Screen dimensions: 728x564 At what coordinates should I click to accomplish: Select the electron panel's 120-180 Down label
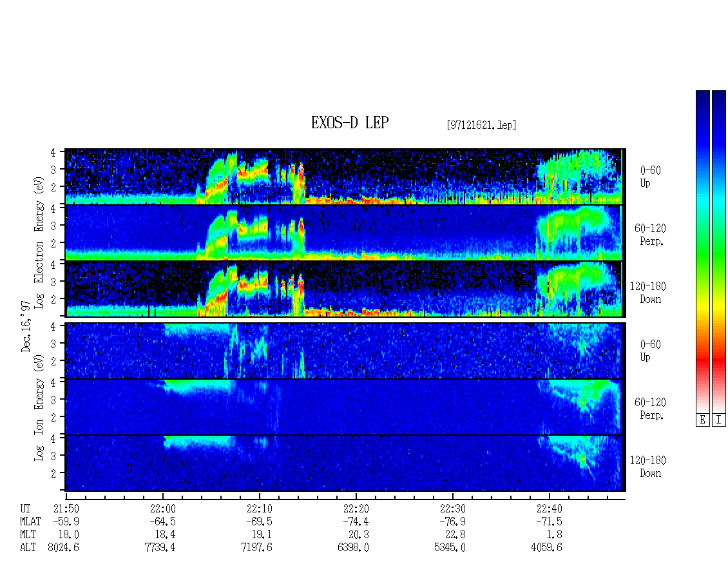pyautogui.click(x=647, y=293)
